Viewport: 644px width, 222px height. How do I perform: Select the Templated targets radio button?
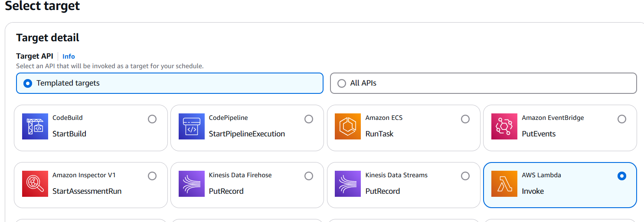pos(28,83)
